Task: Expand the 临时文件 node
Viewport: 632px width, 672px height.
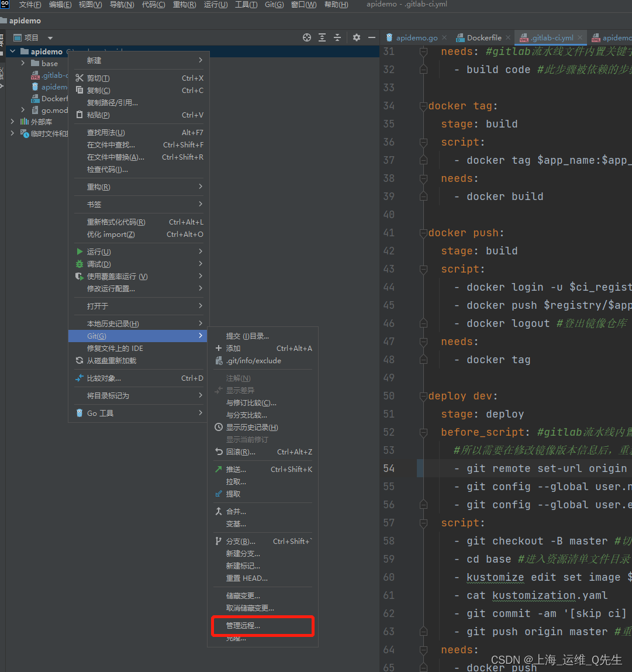Action: tap(12, 133)
